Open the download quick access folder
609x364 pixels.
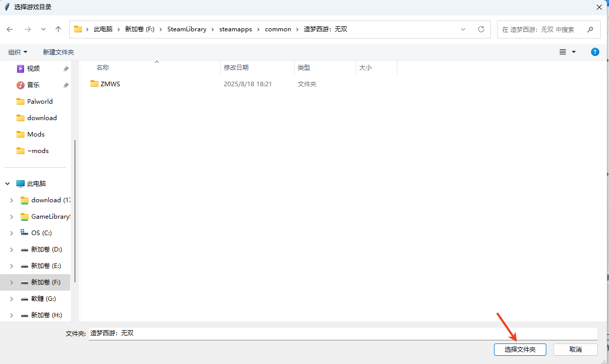42,118
